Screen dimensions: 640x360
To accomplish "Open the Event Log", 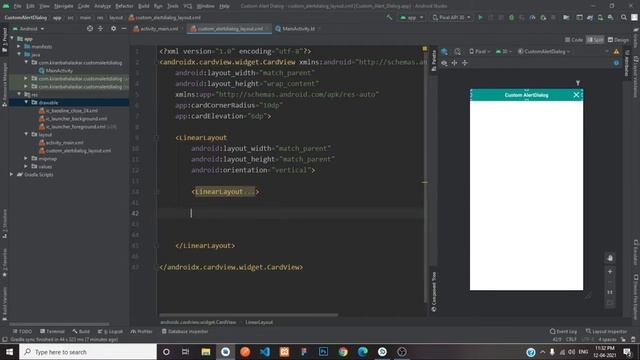I will tap(563, 331).
